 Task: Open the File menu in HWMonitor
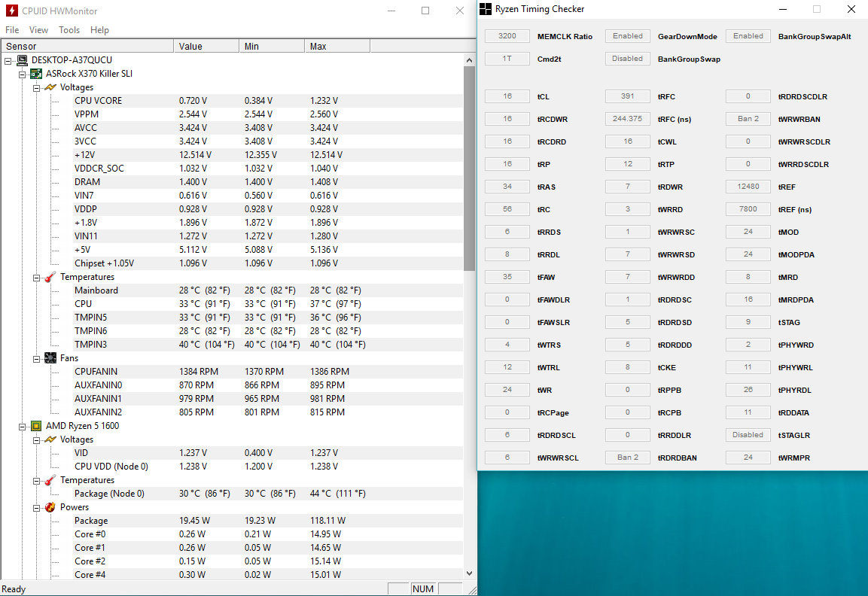[12, 30]
